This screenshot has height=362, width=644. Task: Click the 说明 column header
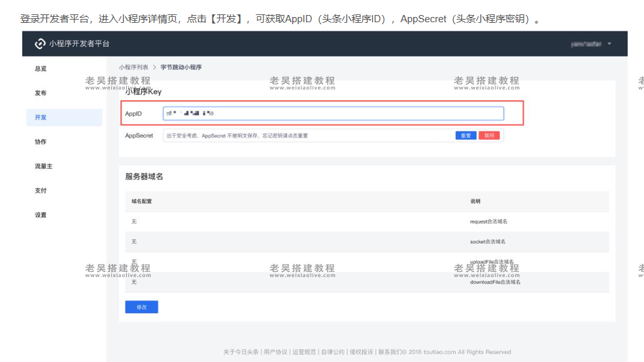click(x=475, y=201)
